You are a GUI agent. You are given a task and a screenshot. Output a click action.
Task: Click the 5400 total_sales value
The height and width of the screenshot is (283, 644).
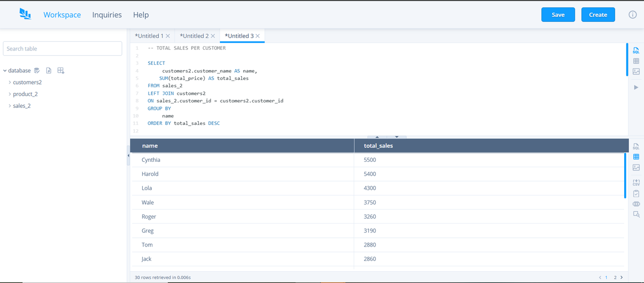click(x=370, y=174)
